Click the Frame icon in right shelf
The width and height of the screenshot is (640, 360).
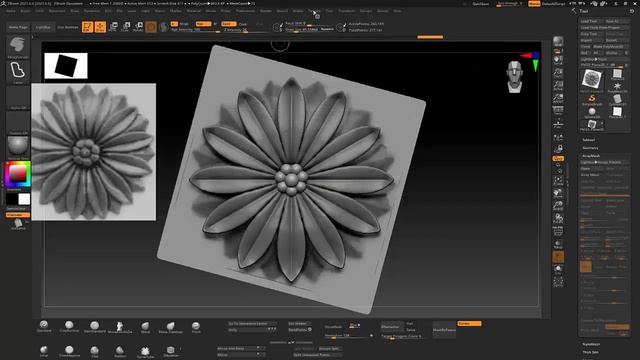point(558,180)
